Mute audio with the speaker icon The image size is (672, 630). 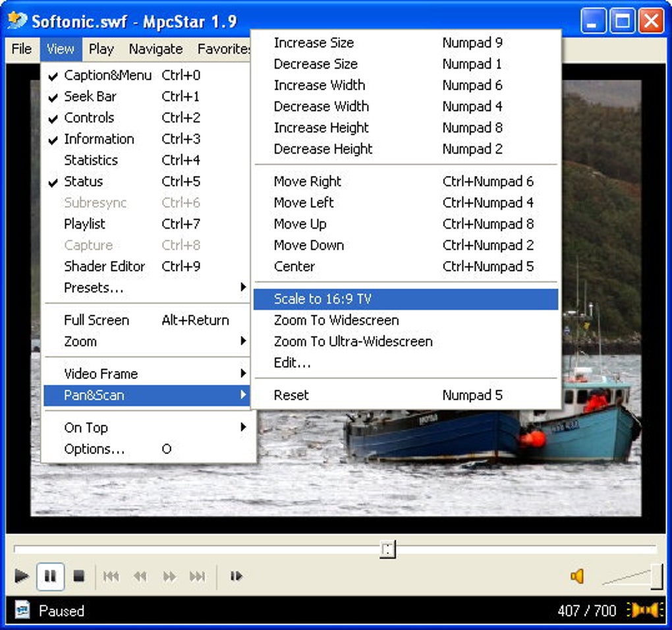tap(577, 577)
